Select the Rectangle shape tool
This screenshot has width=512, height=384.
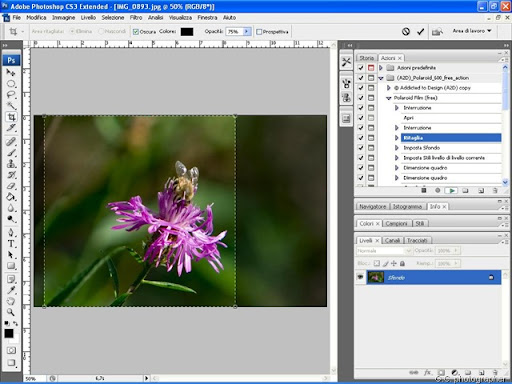pos(11,266)
